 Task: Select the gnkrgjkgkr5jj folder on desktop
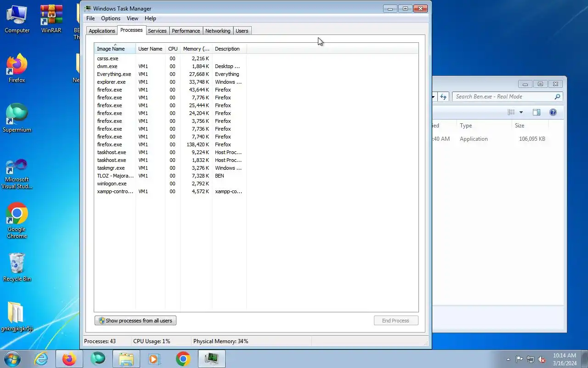coord(17,317)
